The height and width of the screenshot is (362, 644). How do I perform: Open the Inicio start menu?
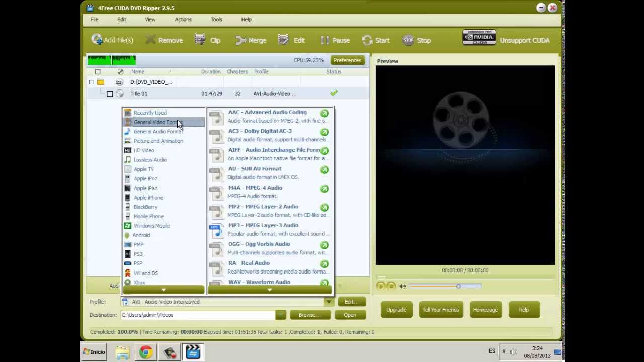click(94, 352)
